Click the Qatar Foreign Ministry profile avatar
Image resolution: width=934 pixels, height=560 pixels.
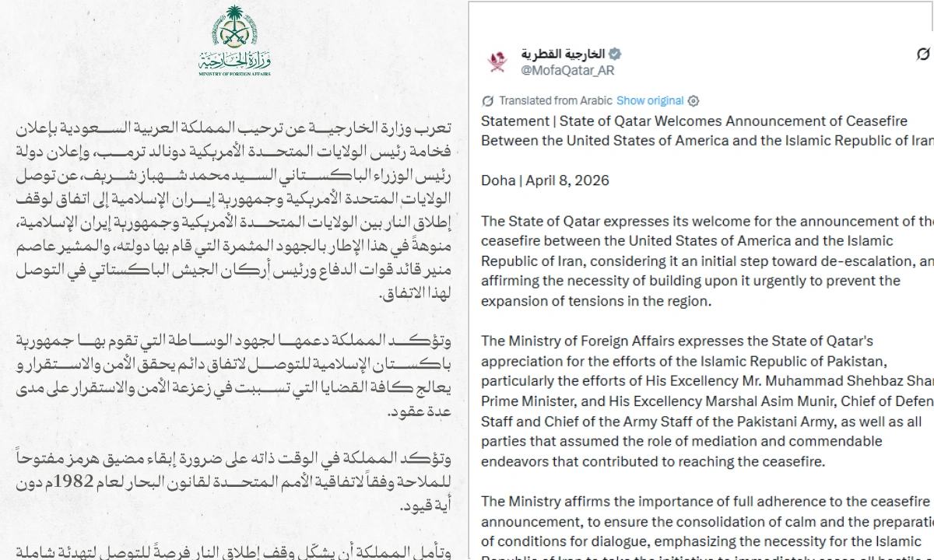[497, 61]
